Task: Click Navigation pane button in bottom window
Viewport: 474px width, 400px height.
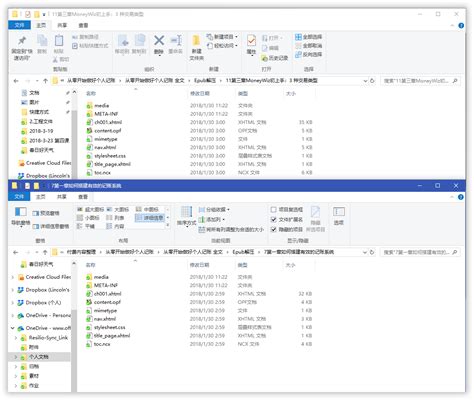Action: (x=21, y=216)
